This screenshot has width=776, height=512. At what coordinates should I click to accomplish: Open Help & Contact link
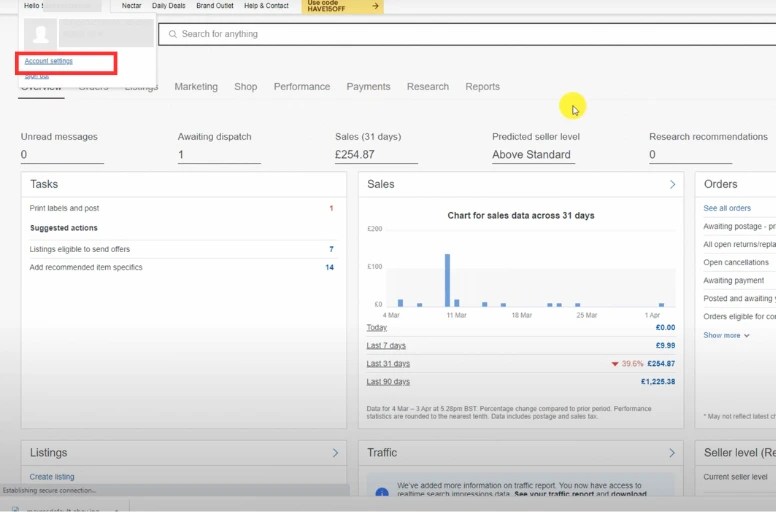[x=266, y=5]
